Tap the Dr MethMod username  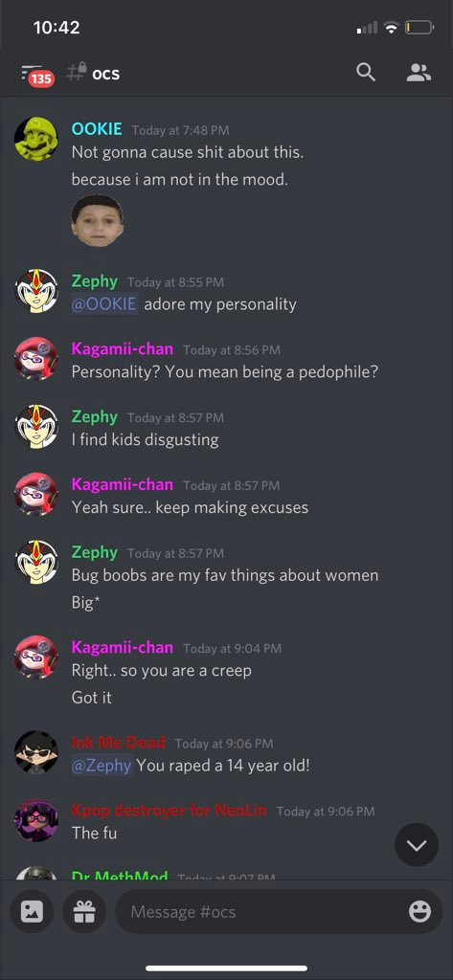(x=120, y=876)
